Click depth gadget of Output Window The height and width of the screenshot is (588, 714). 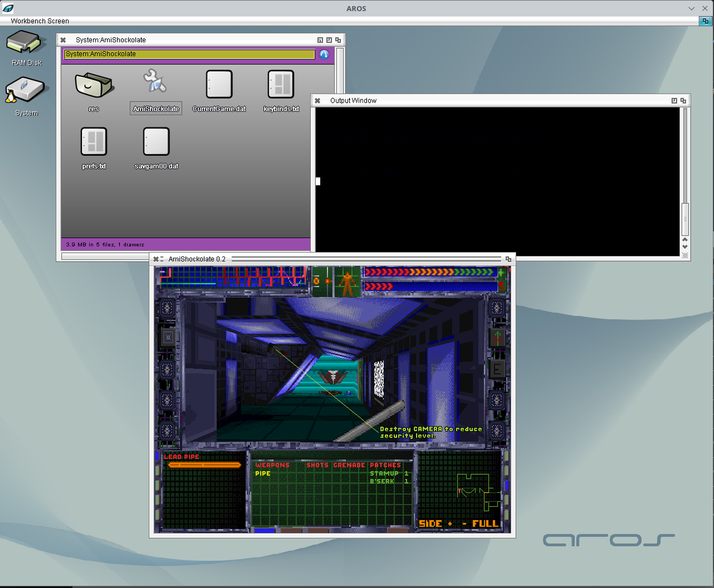point(683,101)
